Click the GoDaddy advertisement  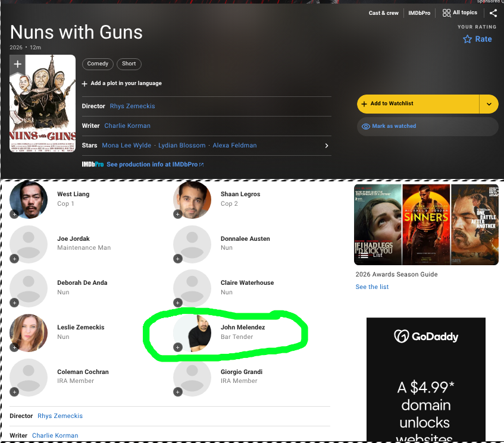[426, 380]
